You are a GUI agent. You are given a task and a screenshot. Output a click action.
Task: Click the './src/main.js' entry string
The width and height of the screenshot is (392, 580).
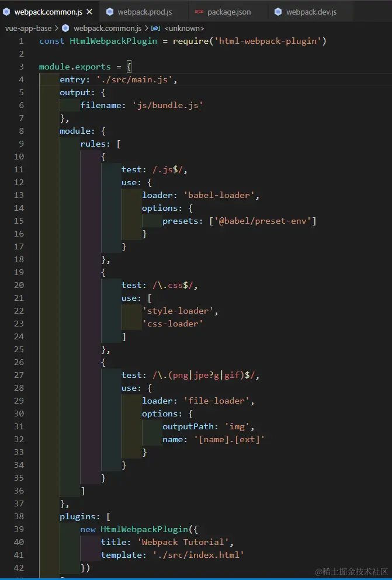pos(134,79)
